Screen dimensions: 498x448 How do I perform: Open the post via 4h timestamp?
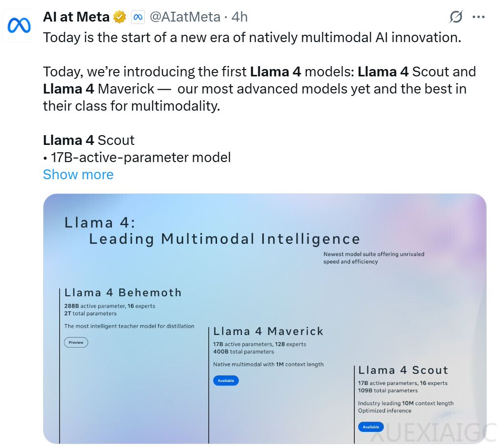[x=240, y=17]
